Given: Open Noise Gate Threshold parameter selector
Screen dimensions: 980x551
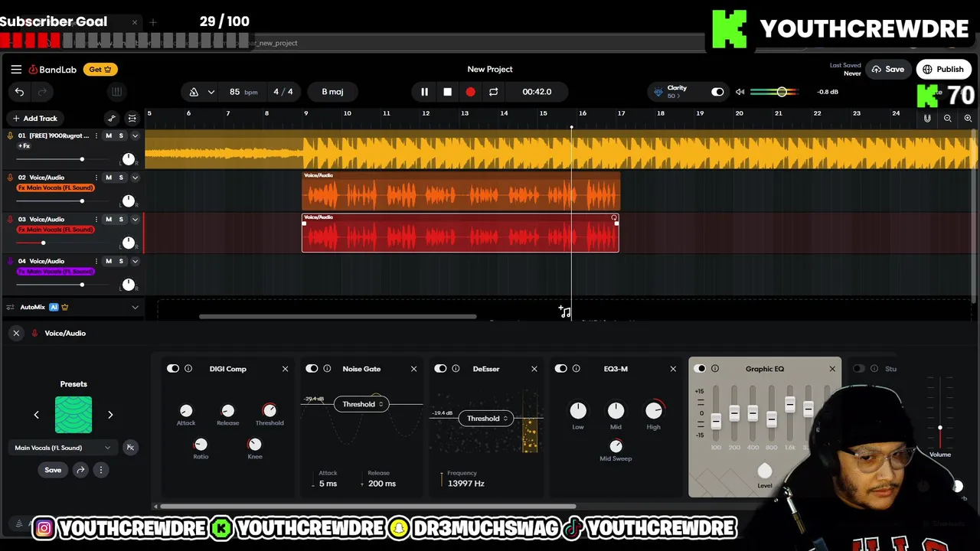Looking at the screenshot, I should pyautogui.click(x=362, y=404).
